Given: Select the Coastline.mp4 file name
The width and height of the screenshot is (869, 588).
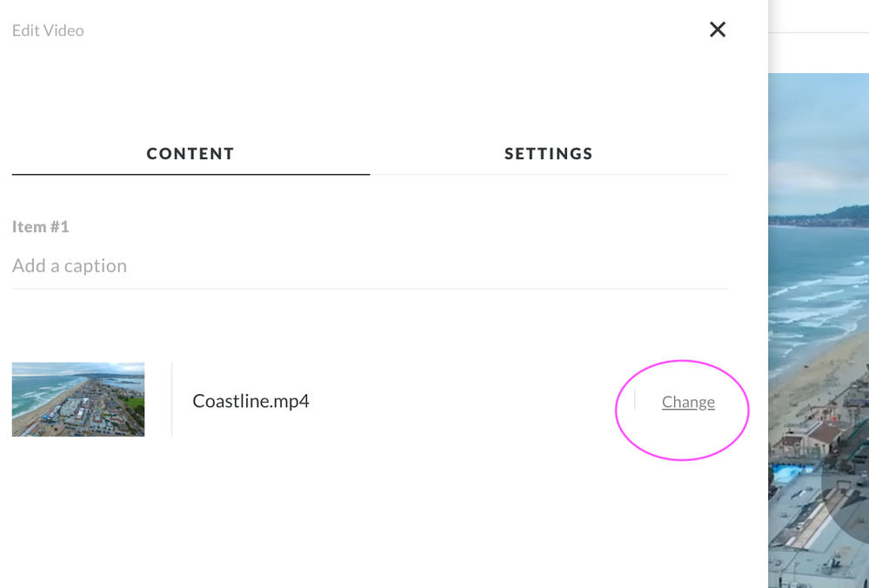Looking at the screenshot, I should pos(251,401).
